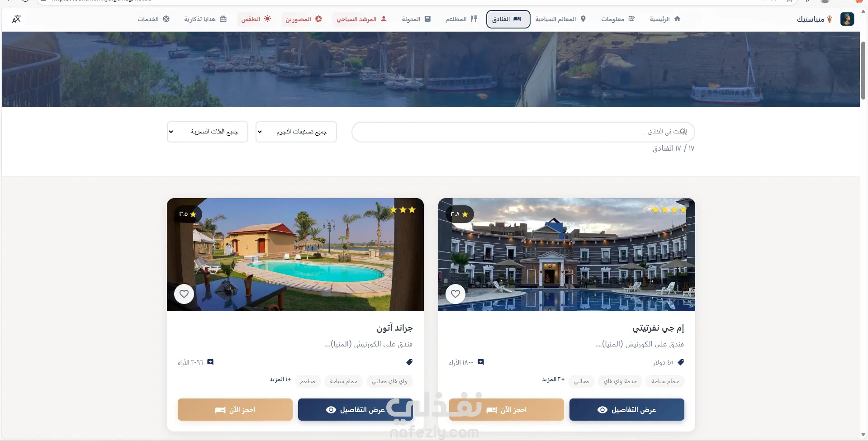Click the page vertical scrollbar thumb
The height and width of the screenshot is (441, 868).
click(x=863, y=70)
